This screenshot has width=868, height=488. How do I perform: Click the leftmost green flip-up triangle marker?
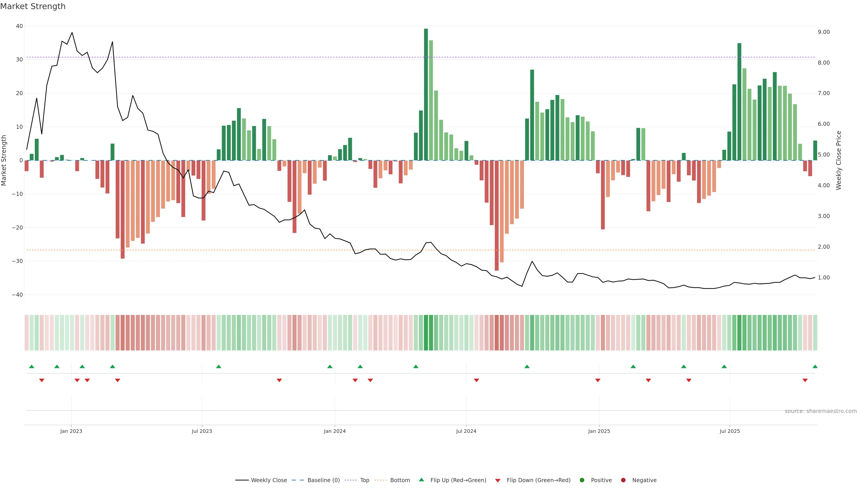pos(32,366)
